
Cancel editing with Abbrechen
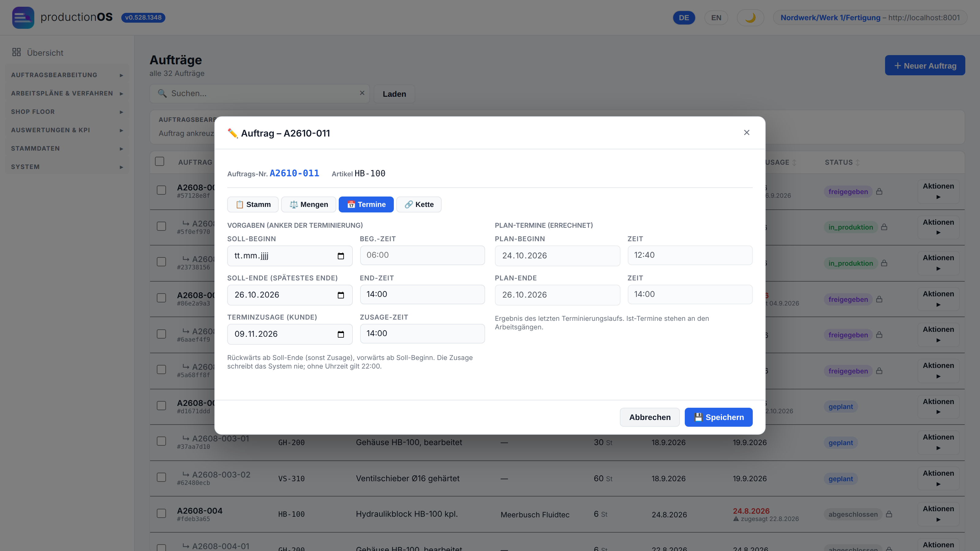pos(650,417)
